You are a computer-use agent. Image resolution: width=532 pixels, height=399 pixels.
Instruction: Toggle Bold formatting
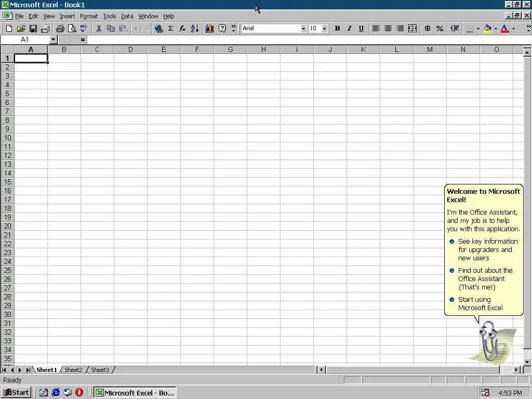point(337,29)
